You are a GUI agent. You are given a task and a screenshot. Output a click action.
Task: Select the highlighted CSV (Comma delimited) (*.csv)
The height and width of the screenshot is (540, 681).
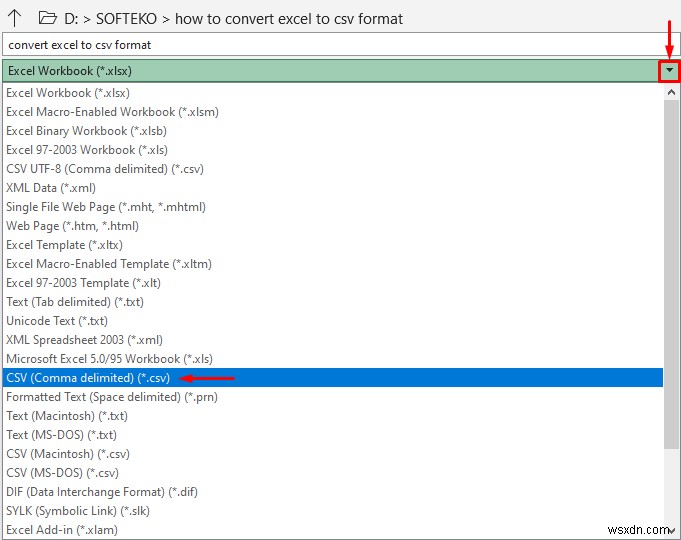333,378
